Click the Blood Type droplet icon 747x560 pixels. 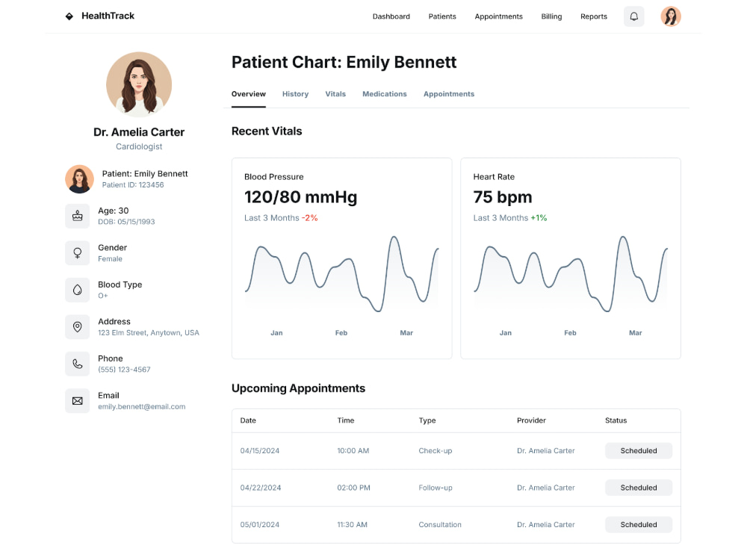(x=77, y=290)
